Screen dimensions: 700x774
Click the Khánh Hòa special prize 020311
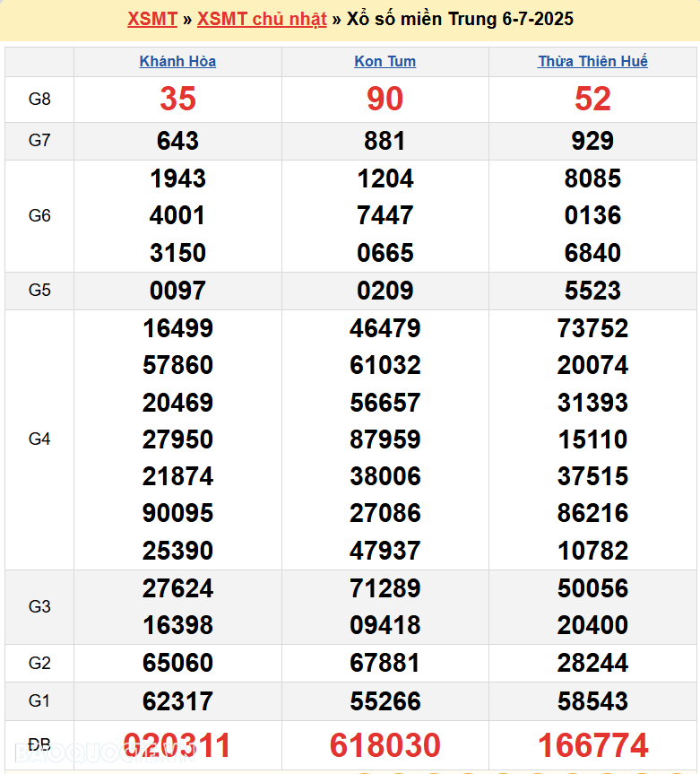click(x=177, y=745)
